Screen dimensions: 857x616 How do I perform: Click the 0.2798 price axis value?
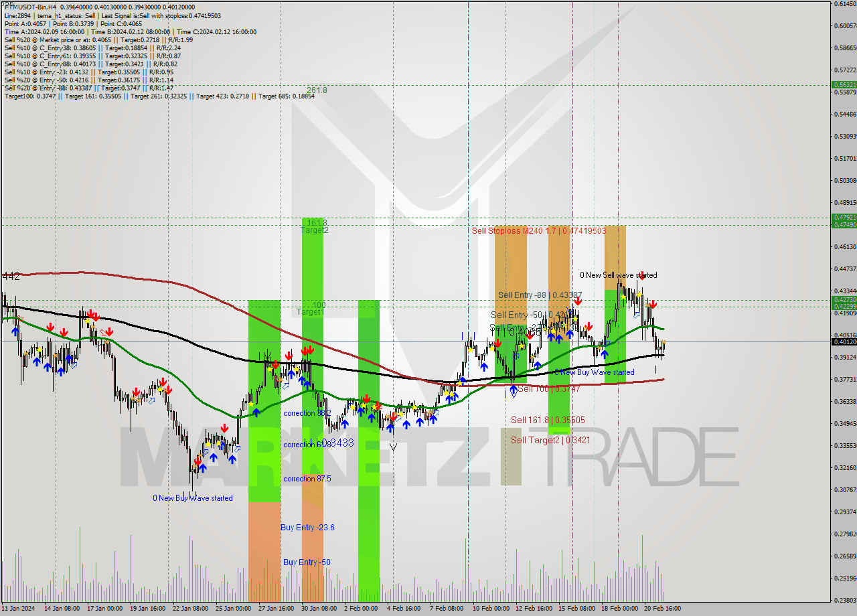coord(845,534)
